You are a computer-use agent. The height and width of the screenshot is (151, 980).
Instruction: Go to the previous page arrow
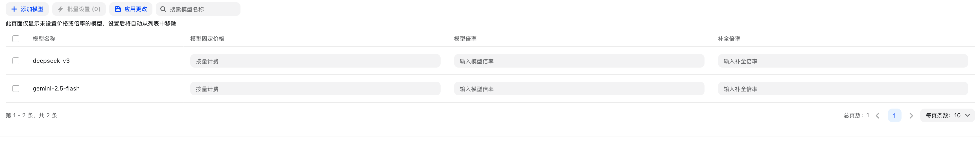click(878, 116)
